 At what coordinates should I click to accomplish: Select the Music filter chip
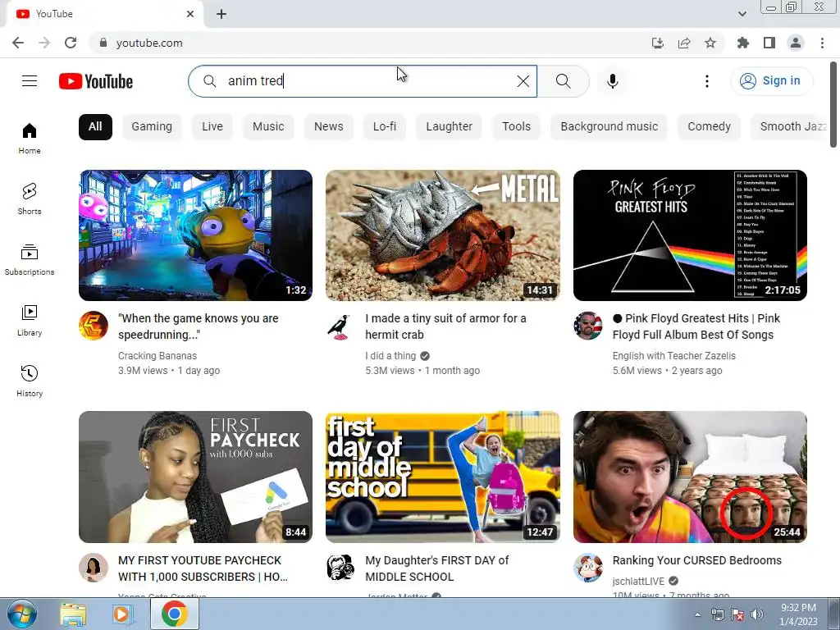pos(268,127)
